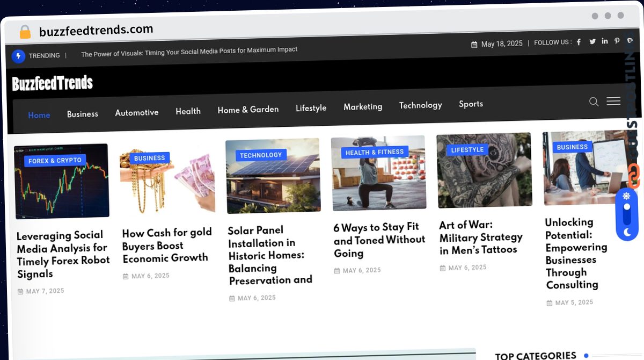The image size is (644, 360).
Task: Read the trending Power of Visuals headline
Action: [189, 50]
